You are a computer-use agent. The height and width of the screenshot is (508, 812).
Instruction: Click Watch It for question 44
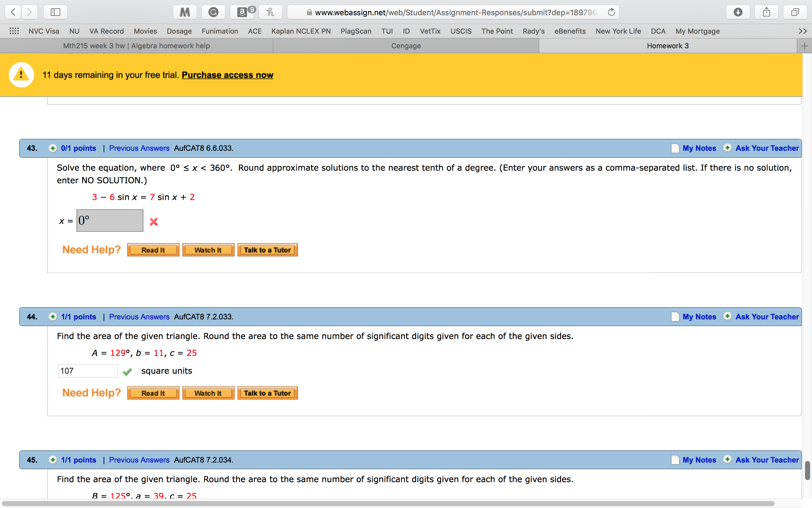[208, 393]
